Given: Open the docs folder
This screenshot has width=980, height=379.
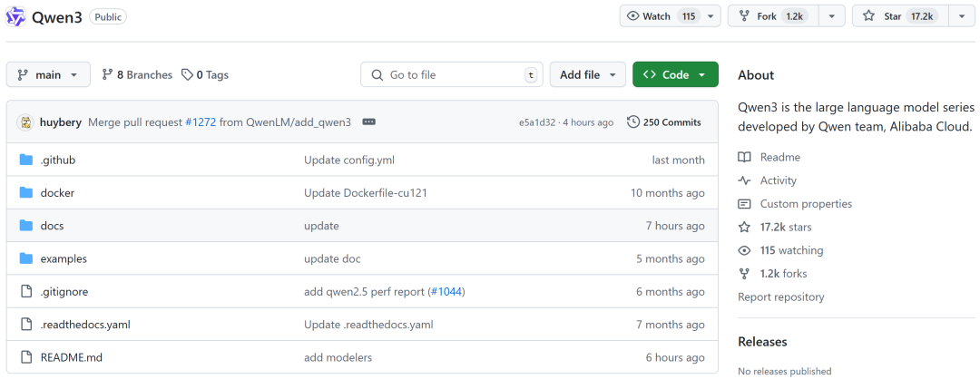Looking at the screenshot, I should click(52, 226).
